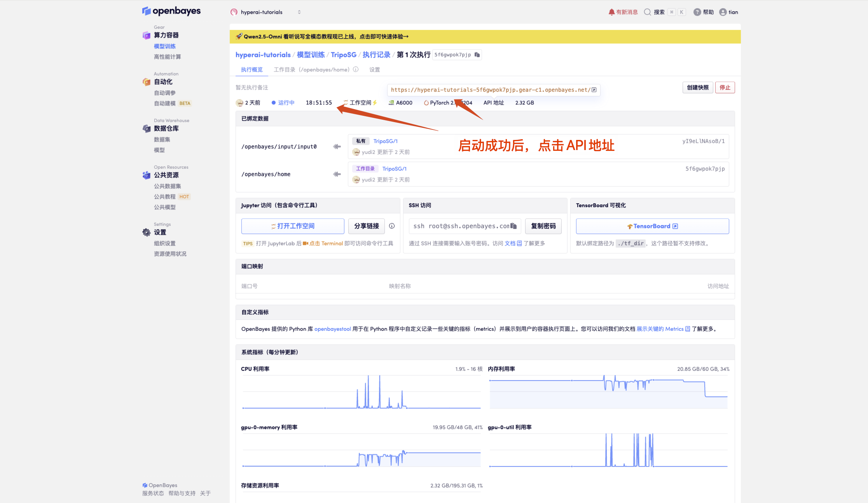Open the tian user account menu
This screenshot has width=868, height=503.
pyautogui.click(x=728, y=12)
